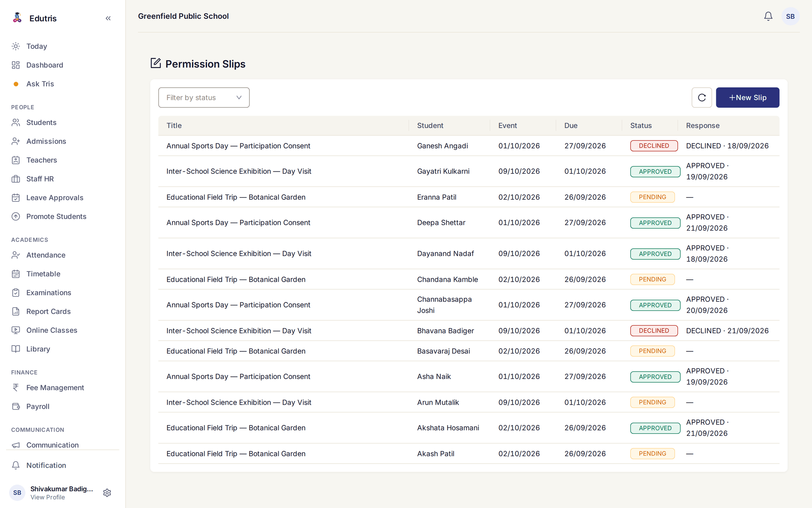Click Akash Patil's PENDING badge

pyautogui.click(x=652, y=453)
